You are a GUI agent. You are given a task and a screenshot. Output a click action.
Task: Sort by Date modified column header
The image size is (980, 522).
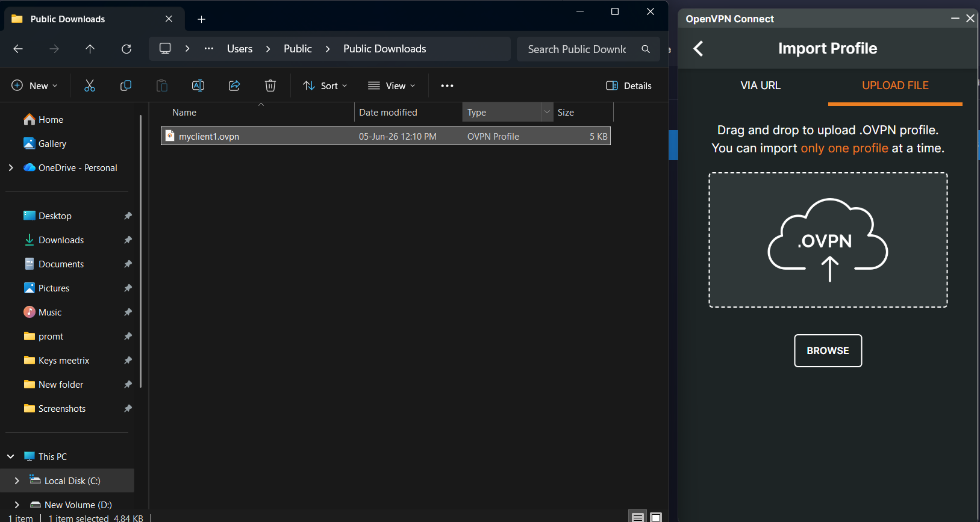pyautogui.click(x=408, y=112)
